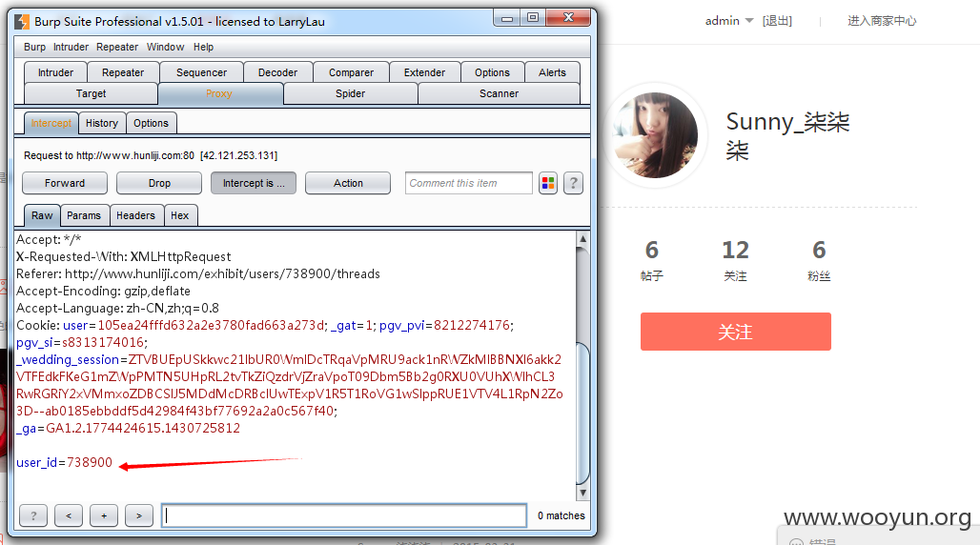
Task: Switch to the Scanner tab
Action: 499,93
